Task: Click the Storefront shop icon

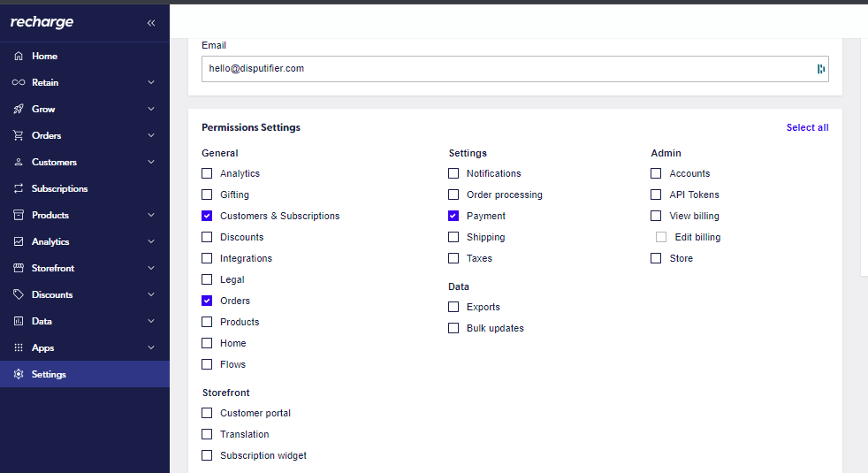Action: click(19, 268)
